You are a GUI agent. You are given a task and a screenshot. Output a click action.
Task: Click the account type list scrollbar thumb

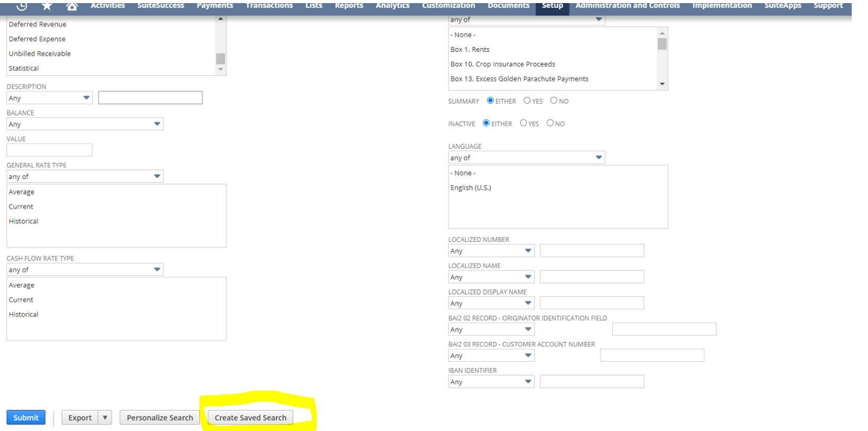220,59
